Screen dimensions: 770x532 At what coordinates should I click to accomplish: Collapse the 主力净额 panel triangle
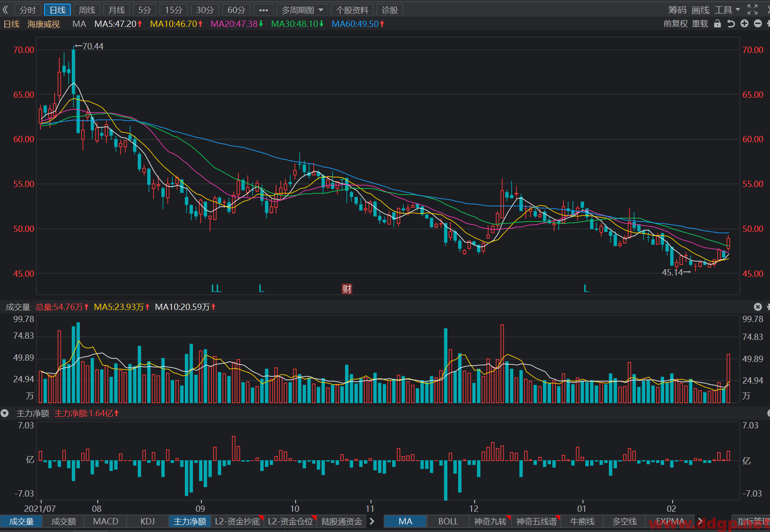click(x=4, y=413)
